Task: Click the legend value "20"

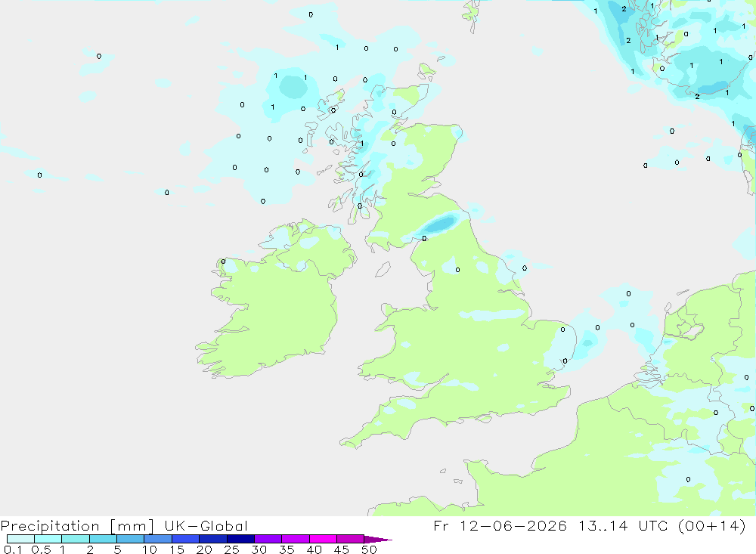Action: tap(204, 549)
